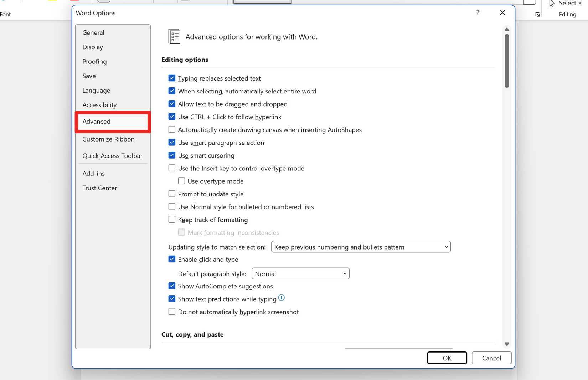Viewport: 588px width, 380px height.
Task: Check Use overtype mode
Action: 181,181
